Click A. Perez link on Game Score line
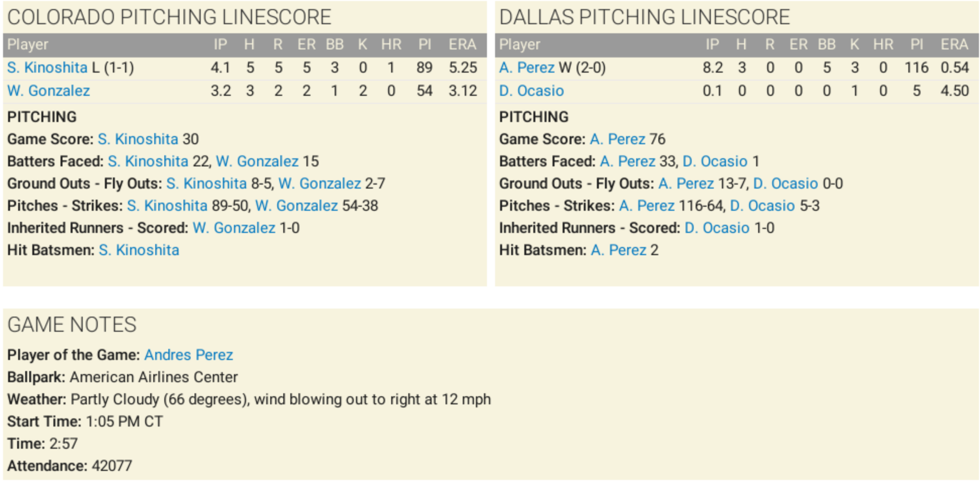The image size is (980, 483). point(618,139)
